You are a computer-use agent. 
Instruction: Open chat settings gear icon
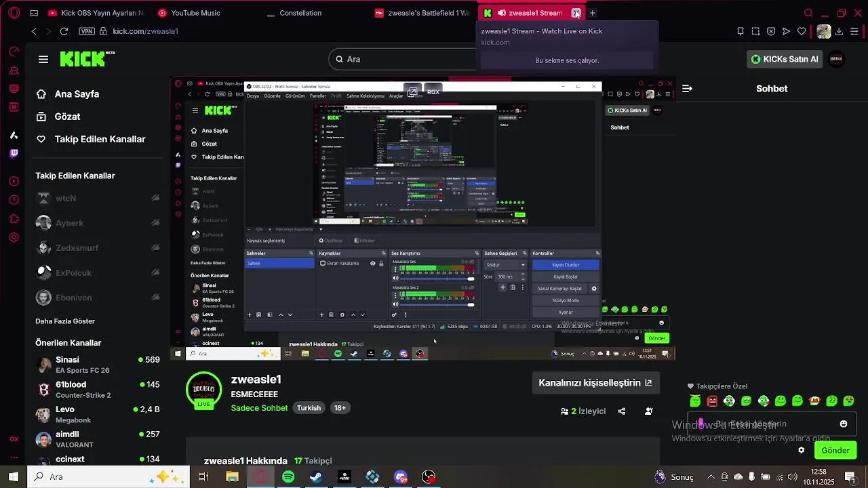pyautogui.click(x=802, y=450)
